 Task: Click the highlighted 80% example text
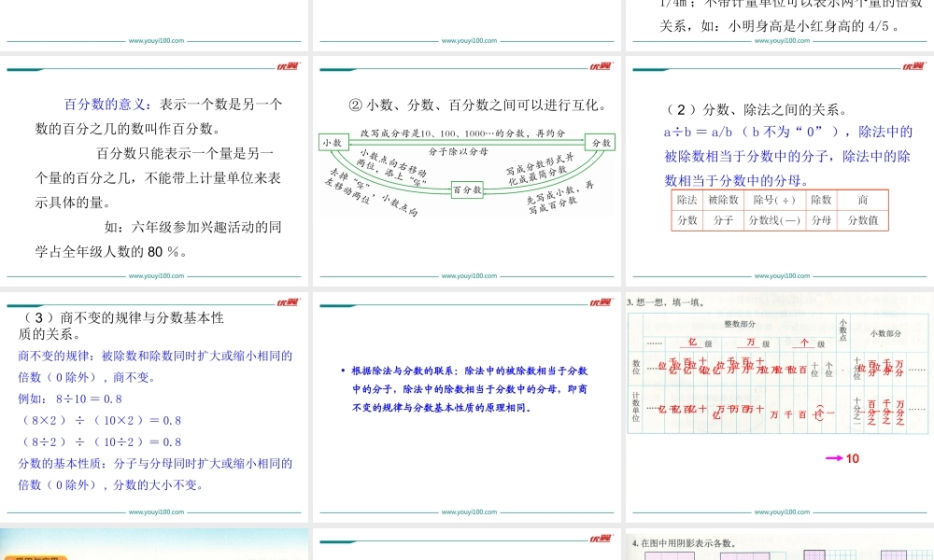(x=156, y=251)
